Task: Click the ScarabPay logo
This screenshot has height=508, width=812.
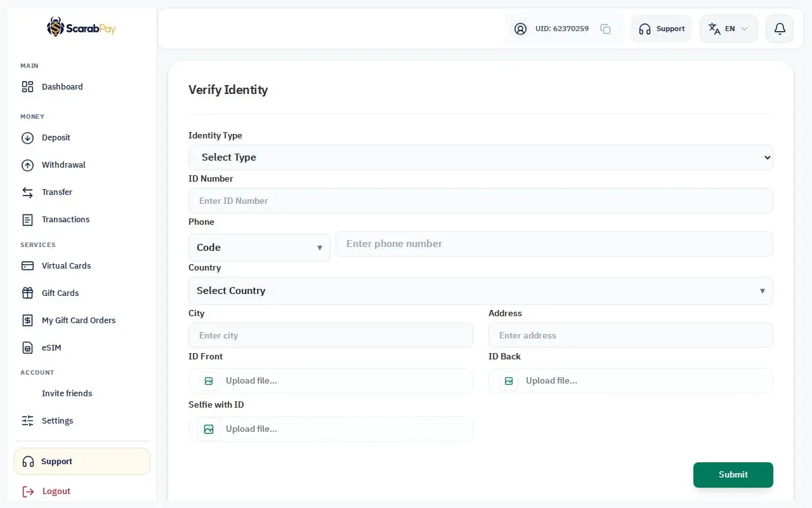Action: click(x=81, y=27)
